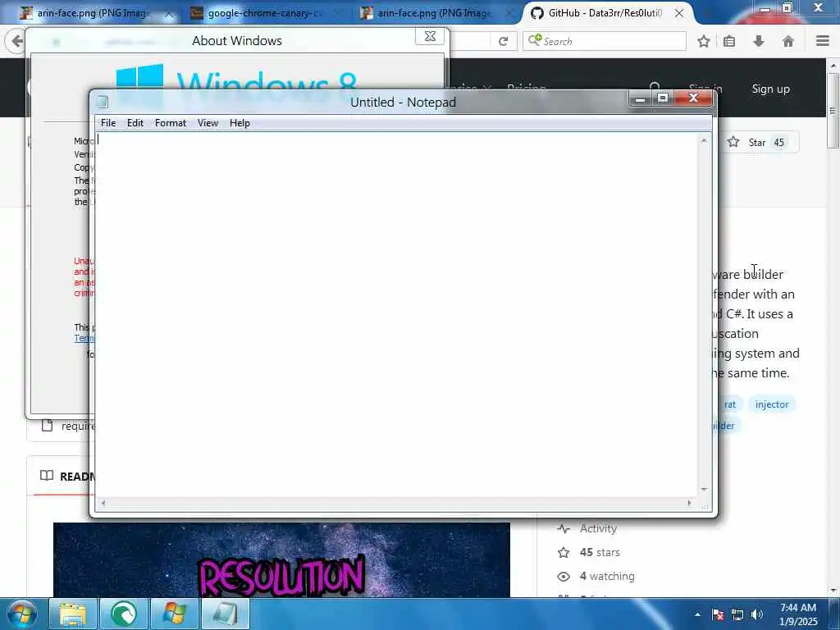This screenshot has height=630, width=840.
Task: Show Firefox bookmarks list icon
Action: [729, 41]
